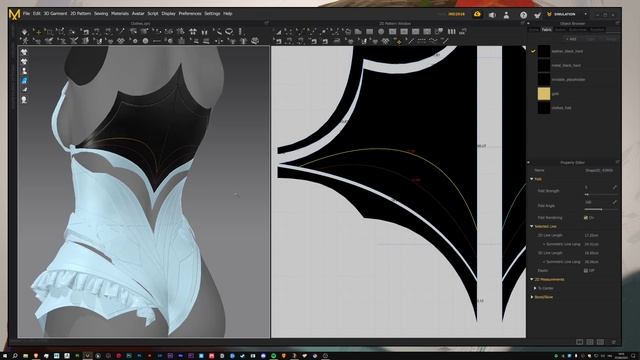Viewport: 640px width, 360px height.
Task: Click the Add button in Object Browser
Action: tap(571, 39)
